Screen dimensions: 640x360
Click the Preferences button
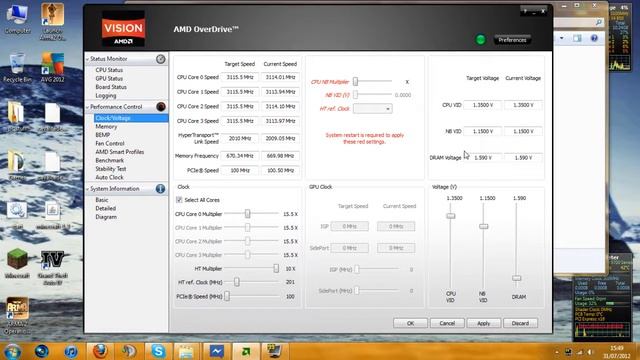click(512, 40)
